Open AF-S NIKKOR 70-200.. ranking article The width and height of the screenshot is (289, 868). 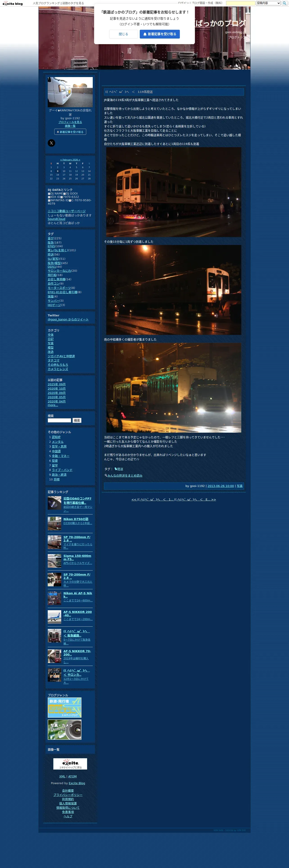77,653
